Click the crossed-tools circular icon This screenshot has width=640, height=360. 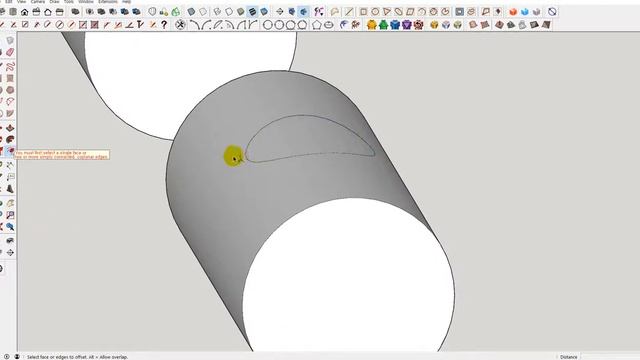click(x=180, y=25)
